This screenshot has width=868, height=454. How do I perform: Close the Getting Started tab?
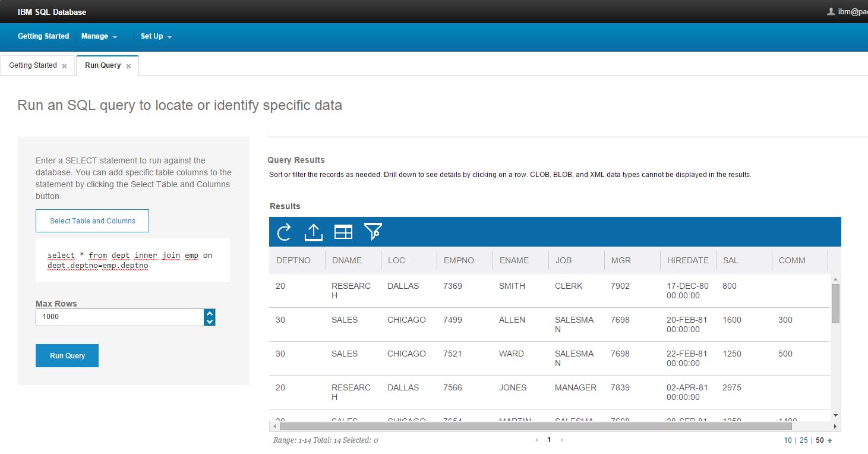pos(64,66)
